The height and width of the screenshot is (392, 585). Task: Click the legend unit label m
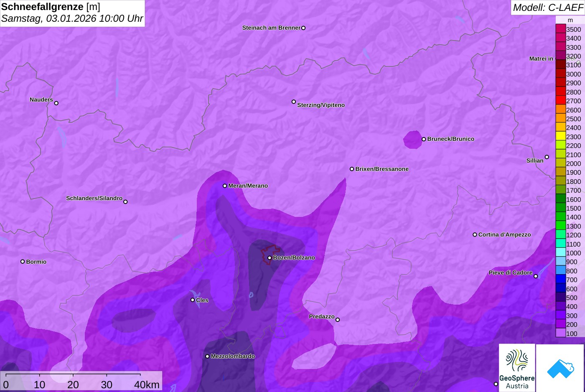click(570, 20)
